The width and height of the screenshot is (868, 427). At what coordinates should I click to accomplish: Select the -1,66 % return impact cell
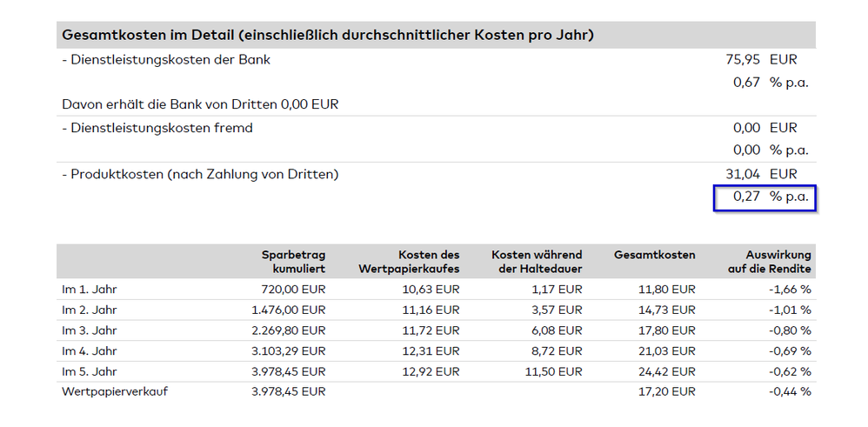pyautogui.click(x=788, y=290)
